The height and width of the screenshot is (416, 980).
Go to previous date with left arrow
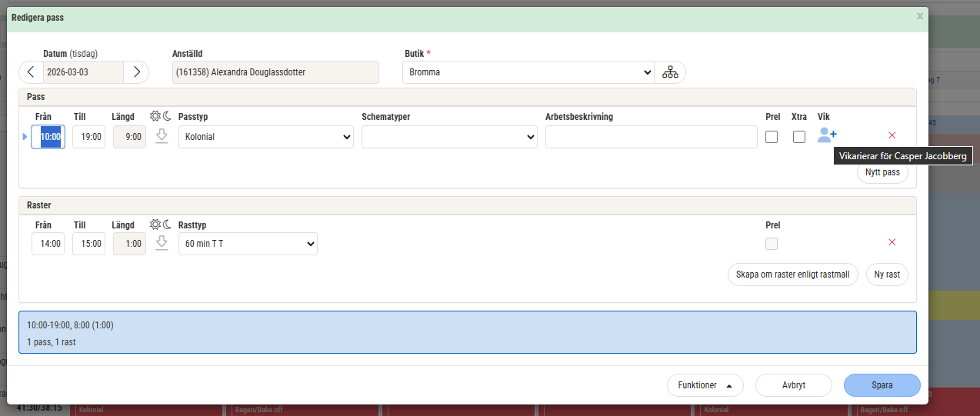[31, 72]
